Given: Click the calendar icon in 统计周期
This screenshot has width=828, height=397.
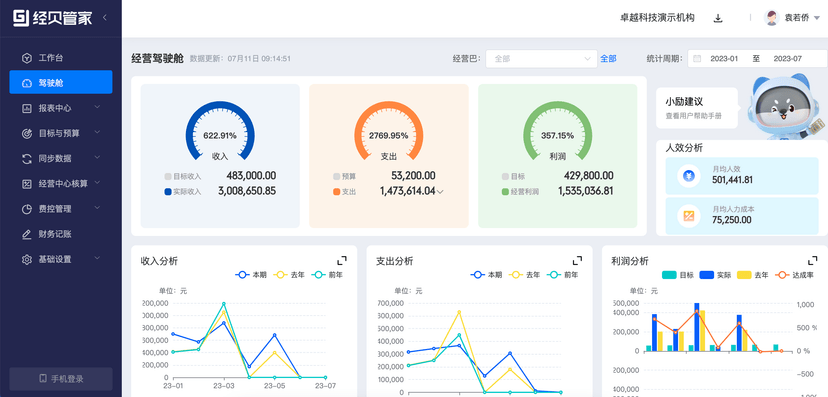Looking at the screenshot, I should coord(697,59).
